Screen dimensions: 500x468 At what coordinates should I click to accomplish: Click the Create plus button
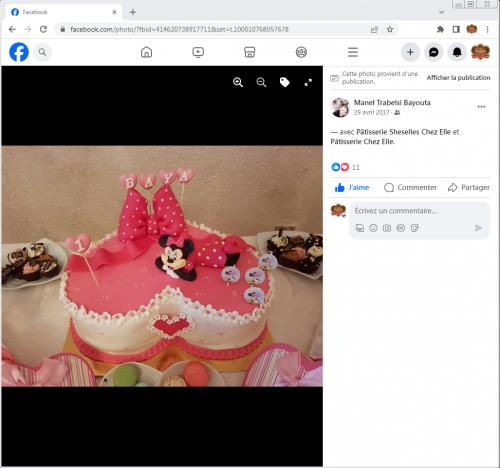click(410, 52)
